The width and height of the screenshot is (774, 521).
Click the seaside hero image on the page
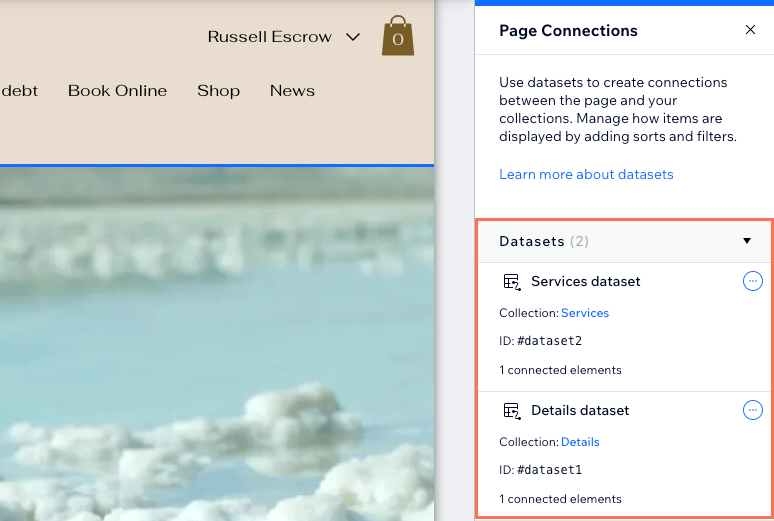pos(217,344)
